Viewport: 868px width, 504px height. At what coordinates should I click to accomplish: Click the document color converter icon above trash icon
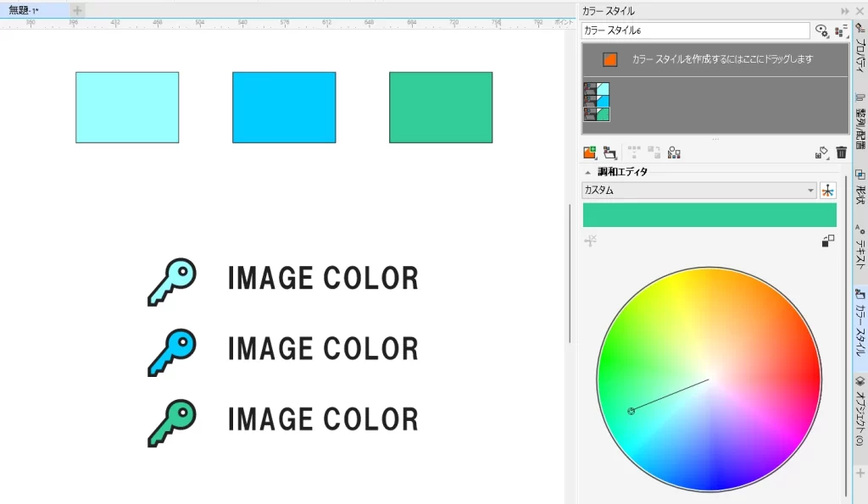[x=821, y=152]
